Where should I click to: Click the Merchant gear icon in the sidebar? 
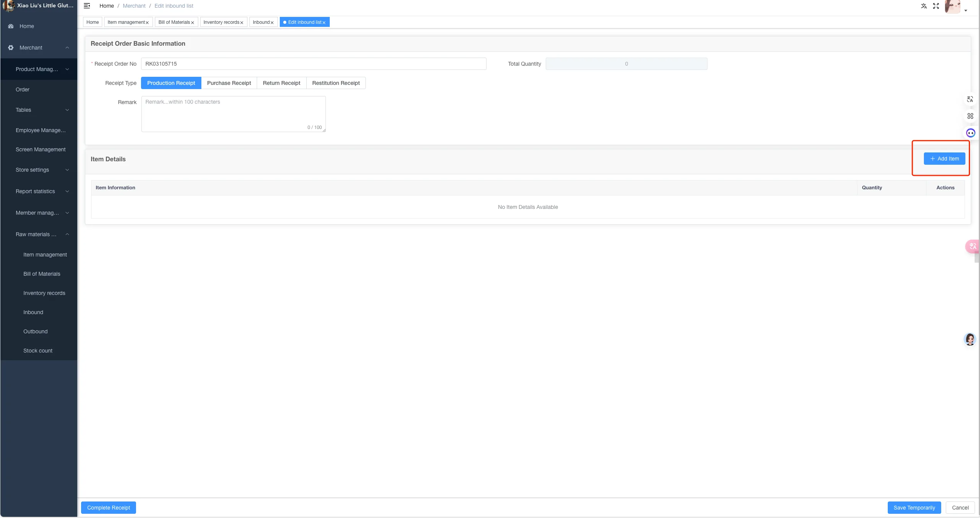[11, 48]
